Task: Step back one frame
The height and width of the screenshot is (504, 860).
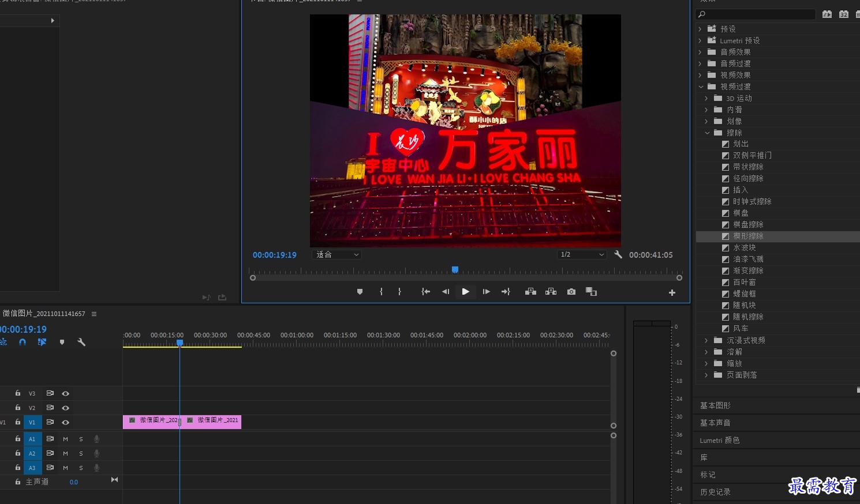Action: click(x=446, y=292)
